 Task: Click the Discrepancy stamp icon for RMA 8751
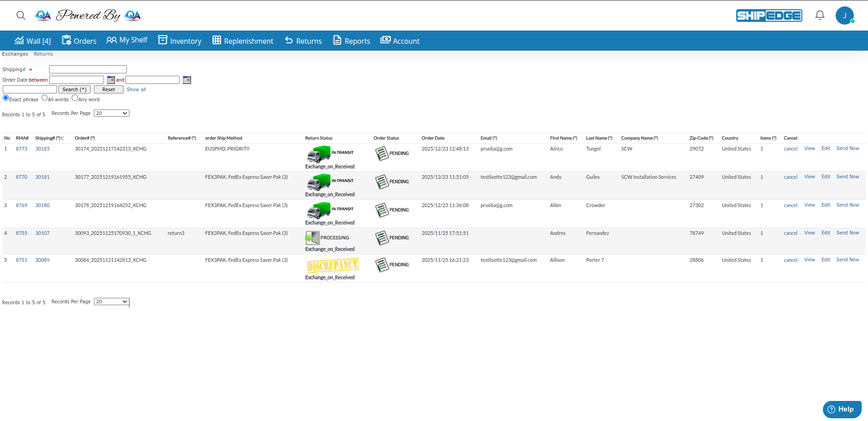pyautogui.click(x=332, y=265)
